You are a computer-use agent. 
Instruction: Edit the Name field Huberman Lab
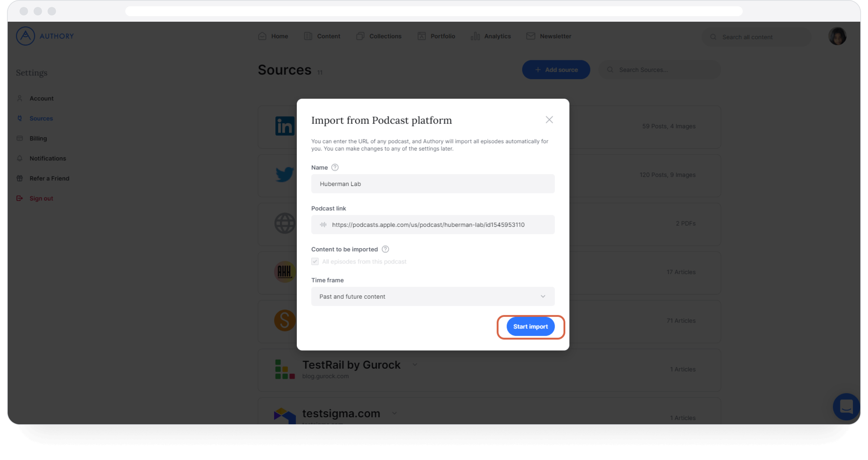point(433,184)
